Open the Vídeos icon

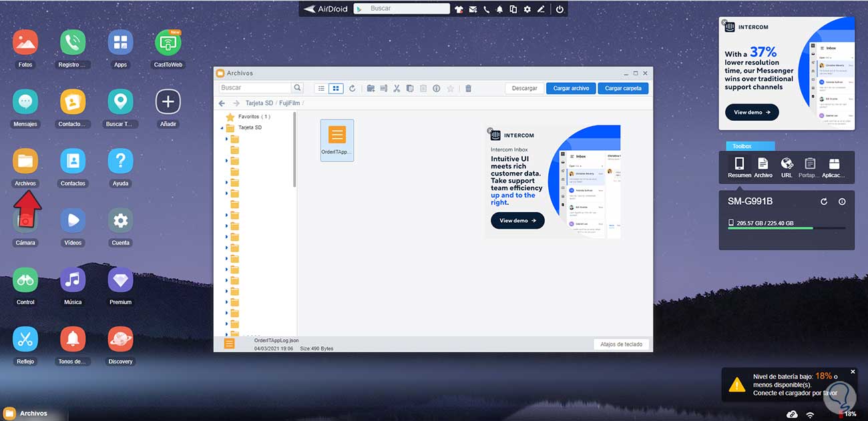pyautogui.click(x=73, y=220)
